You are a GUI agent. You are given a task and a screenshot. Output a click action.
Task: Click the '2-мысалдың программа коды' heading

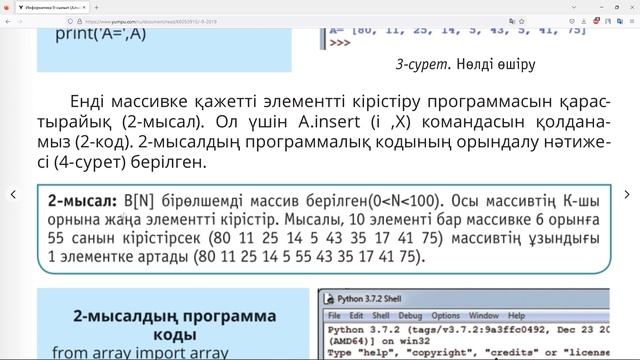click(175, 325)
